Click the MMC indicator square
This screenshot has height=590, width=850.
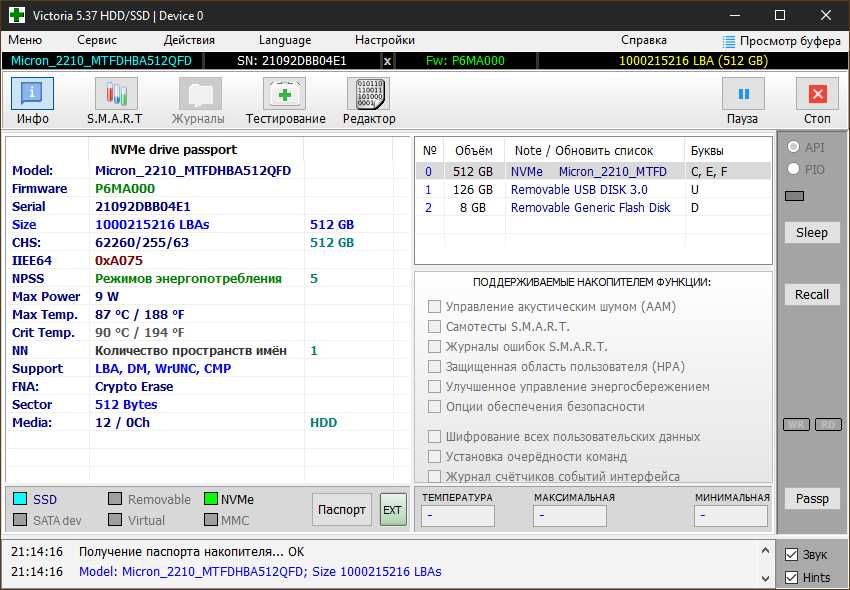click(x=211, y=519)
